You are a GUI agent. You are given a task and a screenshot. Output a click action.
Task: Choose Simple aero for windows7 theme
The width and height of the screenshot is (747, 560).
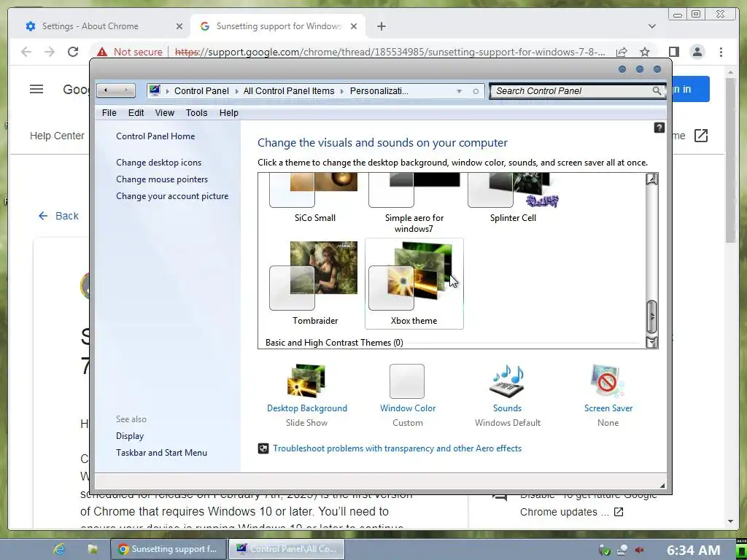(x=414, y=203)
